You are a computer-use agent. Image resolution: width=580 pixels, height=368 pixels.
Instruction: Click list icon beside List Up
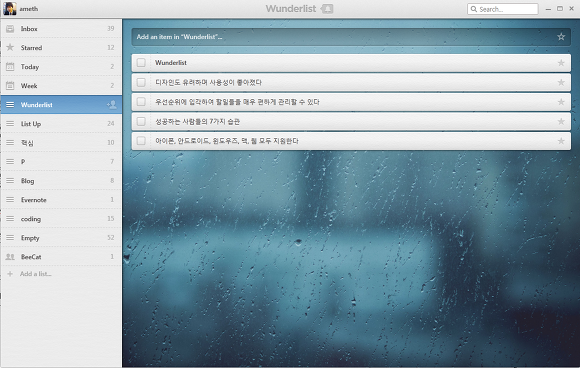[10, 124]
